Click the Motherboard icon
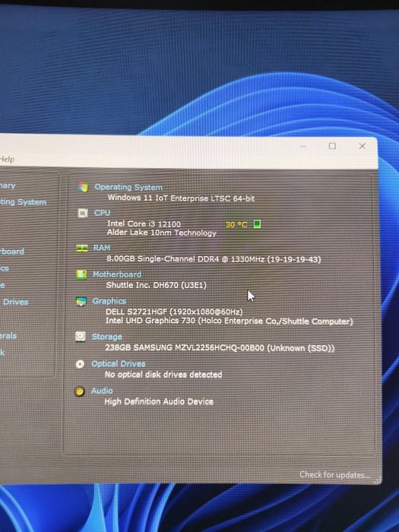The image size is (399, 532). (x=81, y=274)
